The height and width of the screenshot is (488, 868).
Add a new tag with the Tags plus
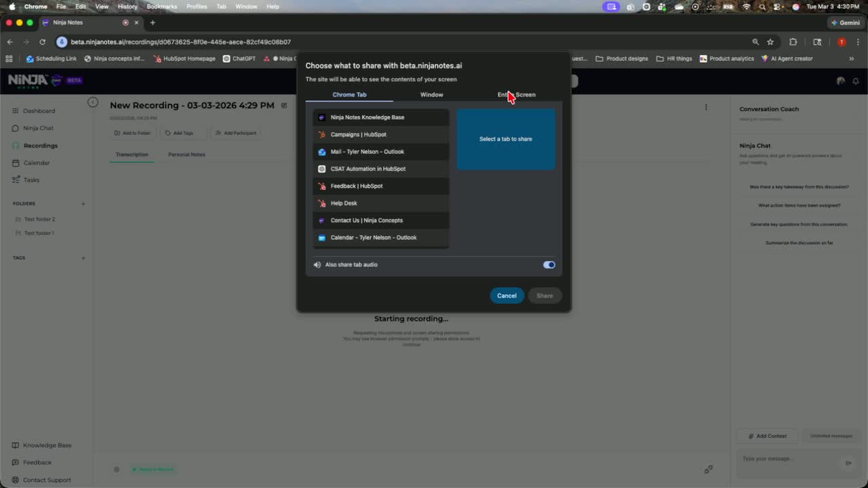coord(83,258)
